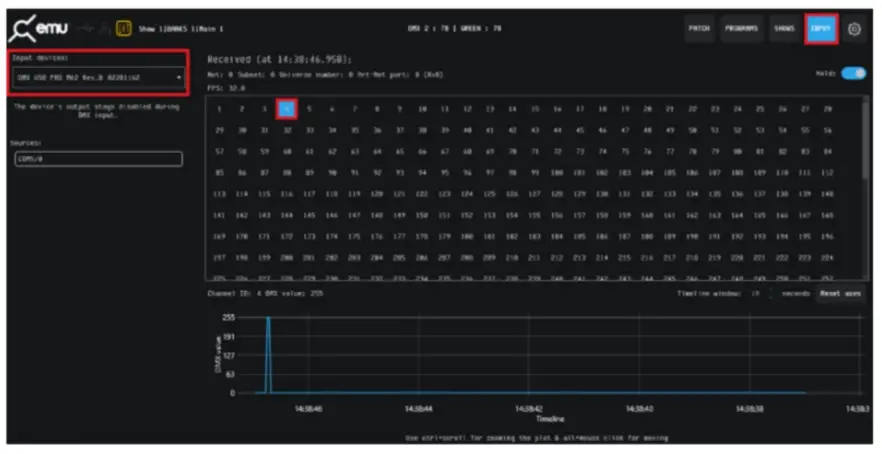Switch to the INPUT tab

pyautogui.click(x=821, y=29)
